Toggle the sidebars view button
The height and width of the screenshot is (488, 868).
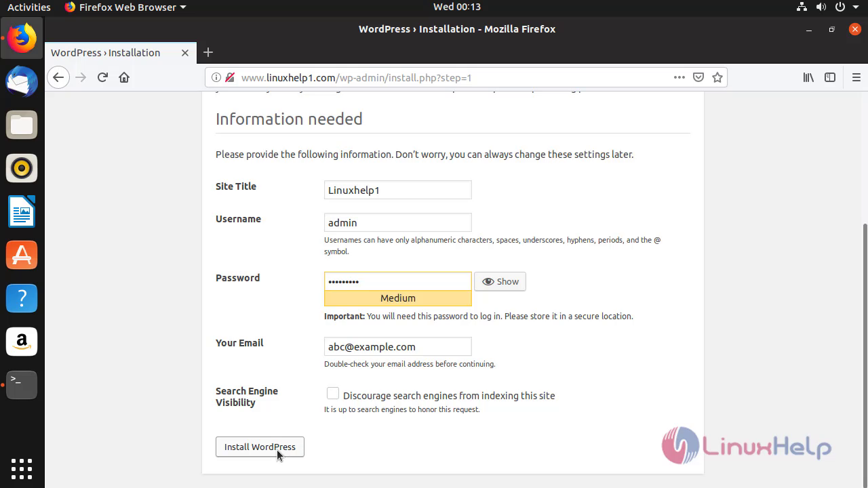[830, 77]
